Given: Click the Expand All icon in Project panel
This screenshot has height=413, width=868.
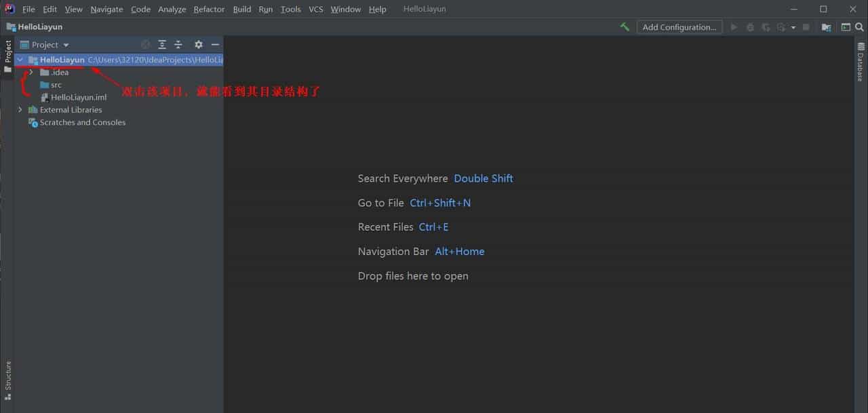Looking at the screenshot, I should pyautogui.click(x=162, y=44).
